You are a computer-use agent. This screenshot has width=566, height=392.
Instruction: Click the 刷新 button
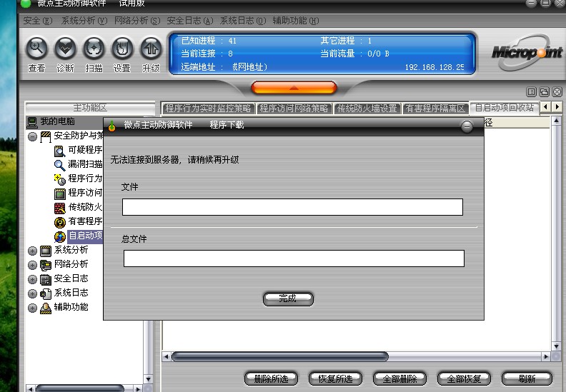coord(527,378)
